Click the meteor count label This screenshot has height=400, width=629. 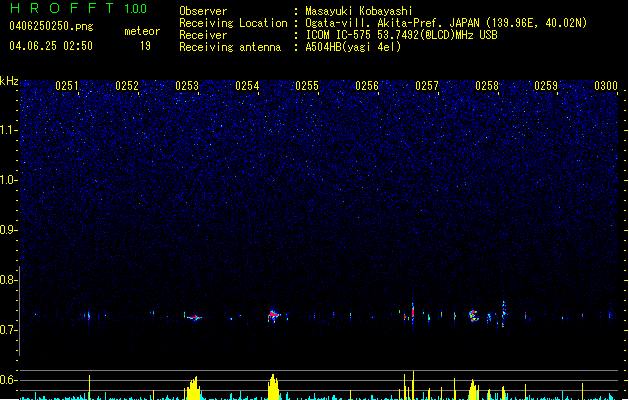[142, 31]
